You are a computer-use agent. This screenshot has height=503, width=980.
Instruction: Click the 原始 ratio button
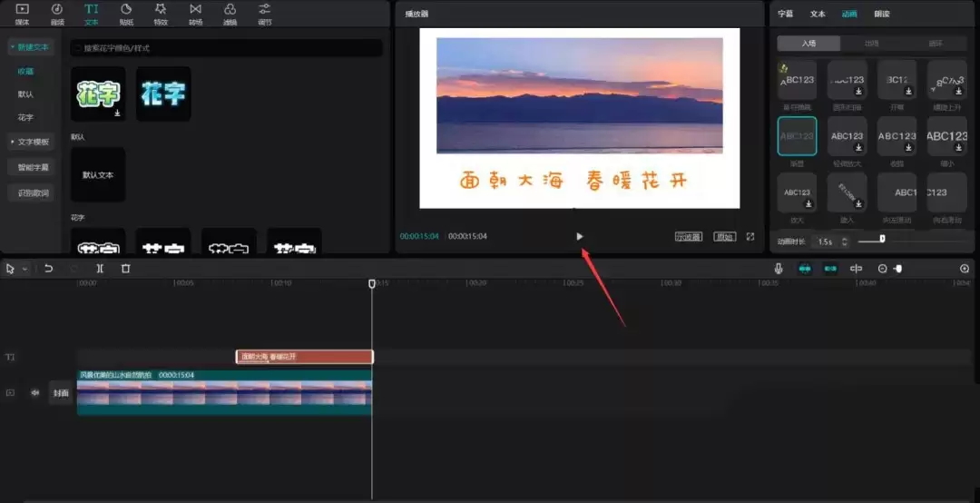[x=725, y=236]
